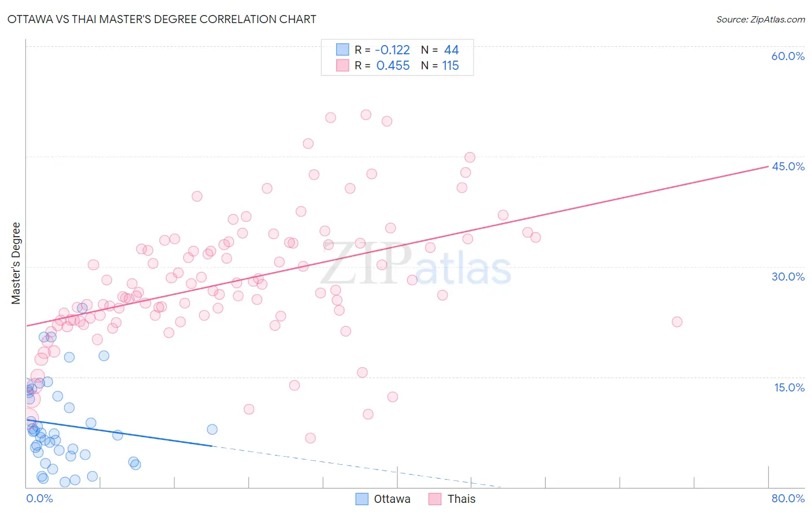Click the isolated pink point near 22% far right

pos(677,322)
